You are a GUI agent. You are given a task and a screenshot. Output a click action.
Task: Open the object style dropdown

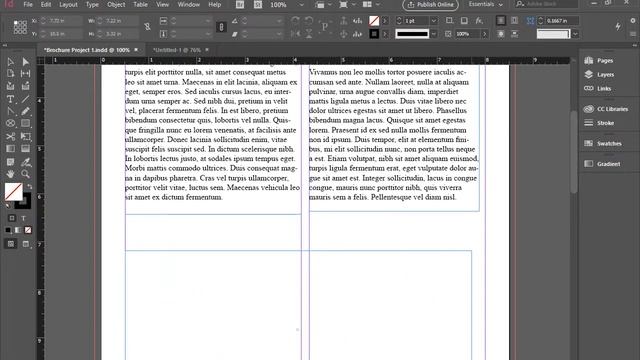pyautogui.click(x=575, y=34)
